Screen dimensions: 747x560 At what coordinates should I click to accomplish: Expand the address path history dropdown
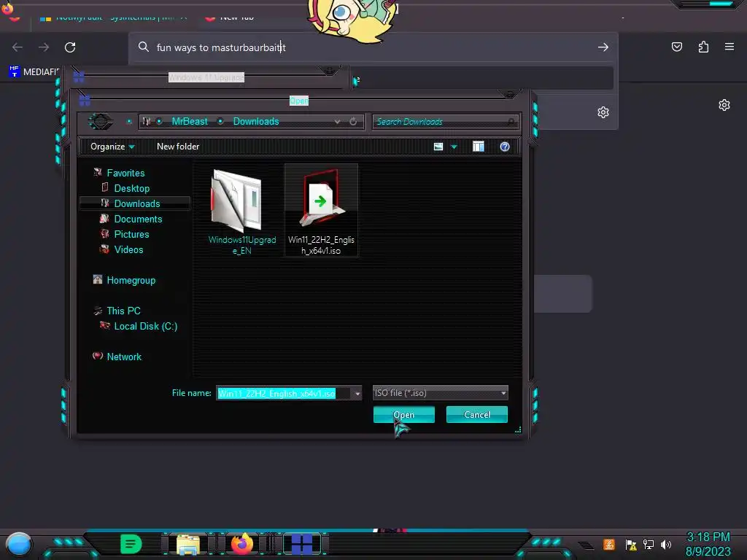tap(337, 122)
